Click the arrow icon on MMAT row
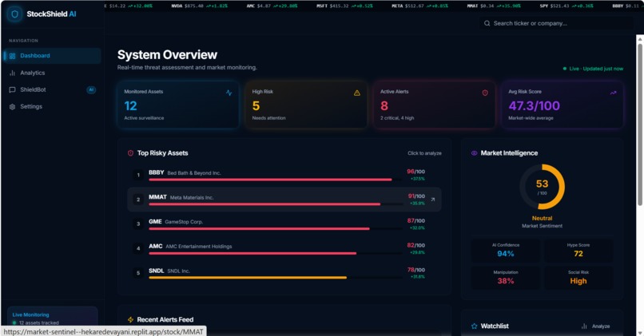Image resolution: width=644 pixels, height=336 pixels. 432,200
